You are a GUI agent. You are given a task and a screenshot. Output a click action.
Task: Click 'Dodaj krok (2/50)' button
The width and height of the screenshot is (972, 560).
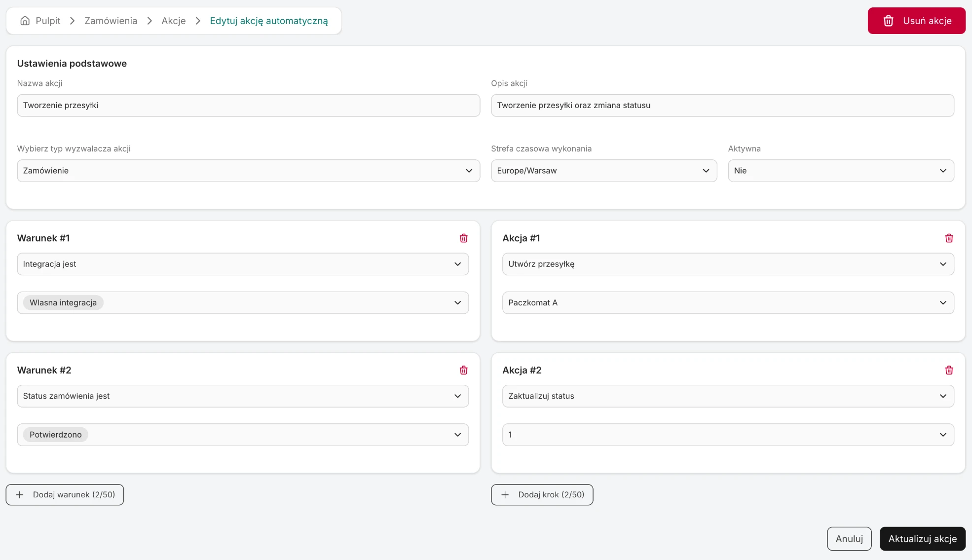pyautogui.click(x=542, y=495)
